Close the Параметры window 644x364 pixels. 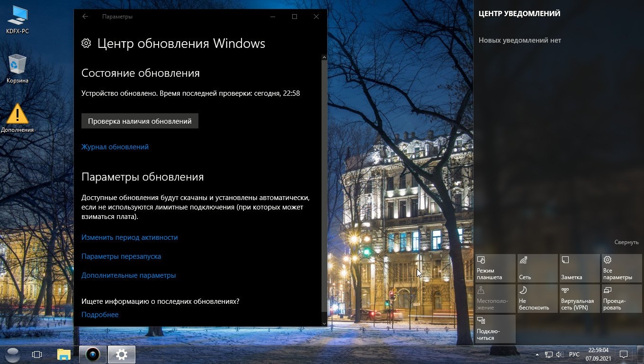[316, 17]
